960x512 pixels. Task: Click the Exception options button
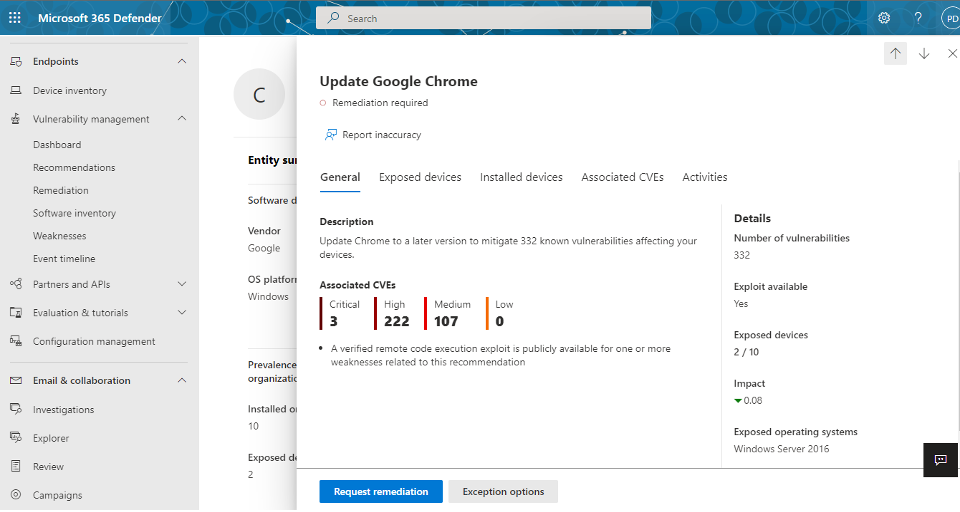503,492
